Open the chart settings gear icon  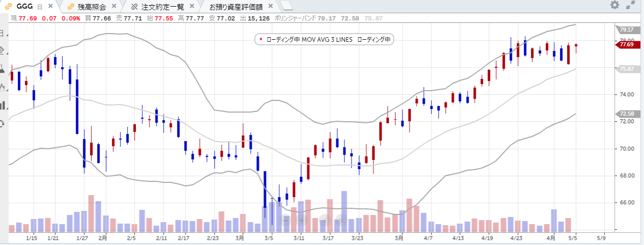(x=614, y=5)
